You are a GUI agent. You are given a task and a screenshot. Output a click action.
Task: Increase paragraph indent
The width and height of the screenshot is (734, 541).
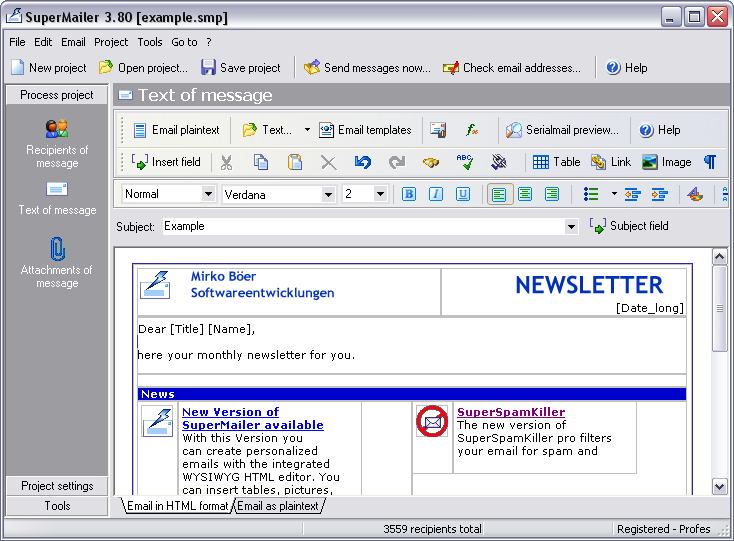(x=660, y=194)
